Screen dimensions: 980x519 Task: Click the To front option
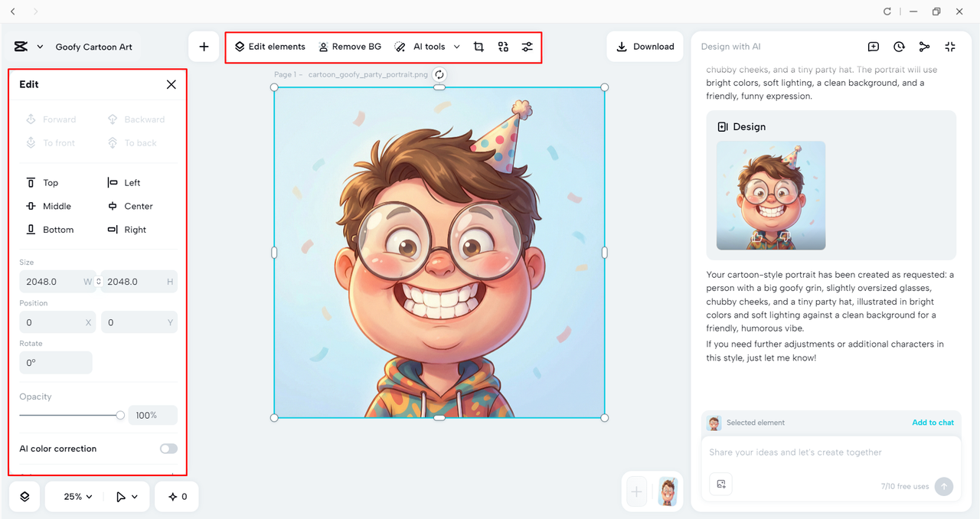tap(50, 143)
